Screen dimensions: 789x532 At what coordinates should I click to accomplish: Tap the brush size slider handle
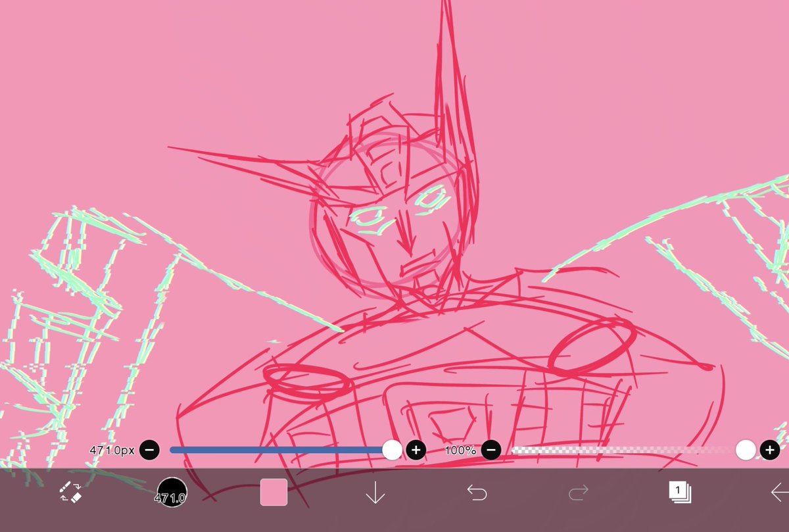coord(393,450)
